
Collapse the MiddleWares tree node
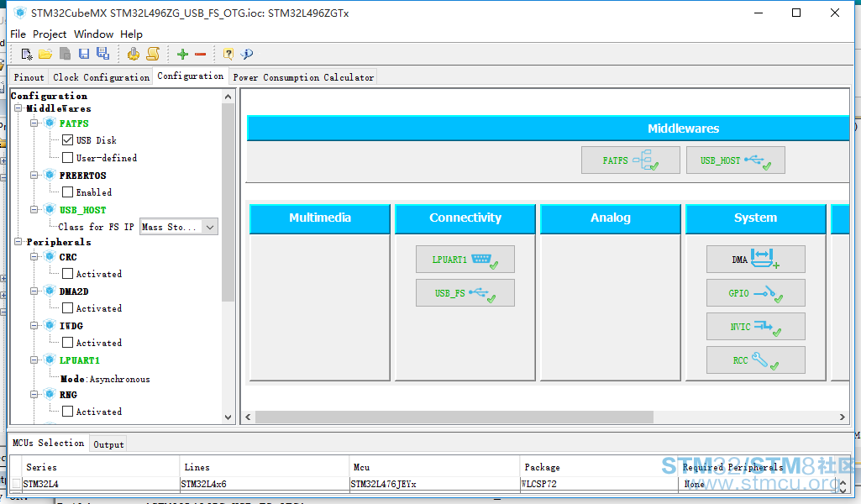click(18, 108)
